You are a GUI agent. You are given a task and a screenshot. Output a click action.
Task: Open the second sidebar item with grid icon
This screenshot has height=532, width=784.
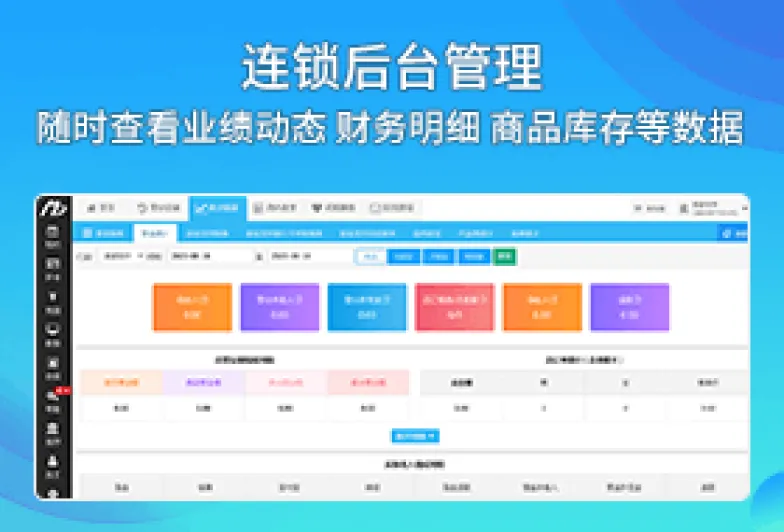point(53,270)
